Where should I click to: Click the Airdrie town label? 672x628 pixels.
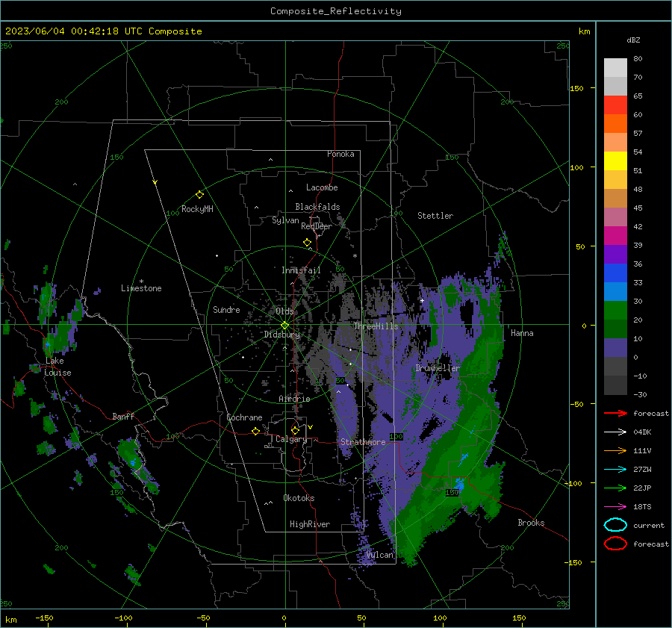click(294, 399)
